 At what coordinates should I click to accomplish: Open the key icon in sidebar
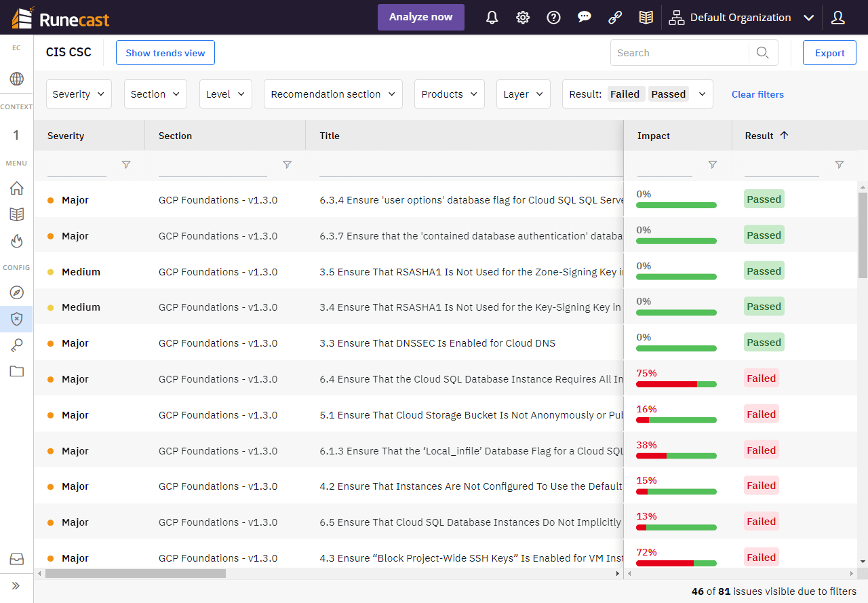click(x=16, y=345)
